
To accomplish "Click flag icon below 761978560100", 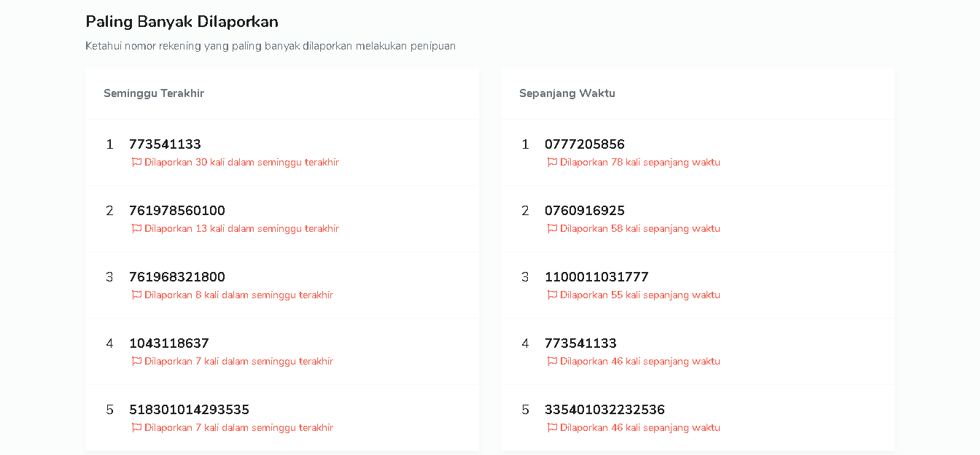I will pyautogui.click(x=136, y=229).
